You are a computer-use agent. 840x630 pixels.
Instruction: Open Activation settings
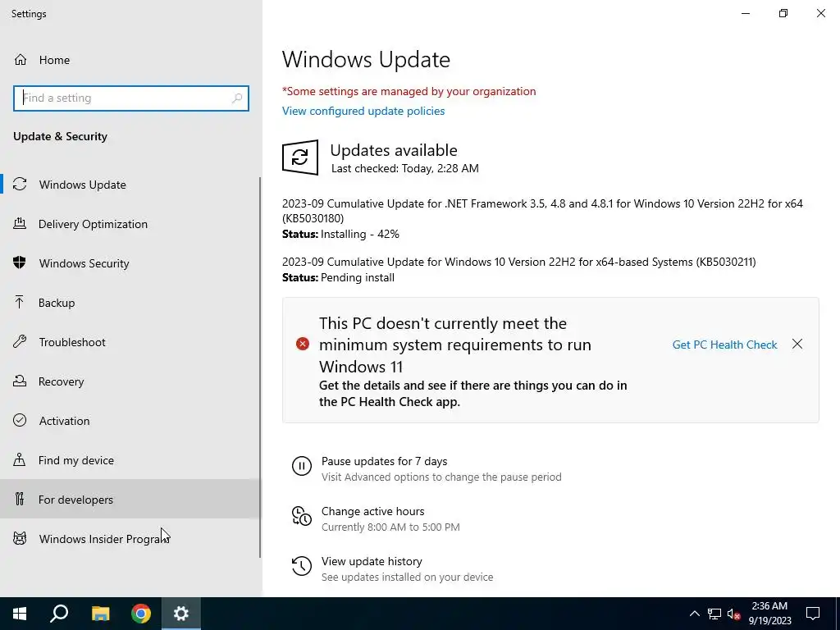[130, 421]
